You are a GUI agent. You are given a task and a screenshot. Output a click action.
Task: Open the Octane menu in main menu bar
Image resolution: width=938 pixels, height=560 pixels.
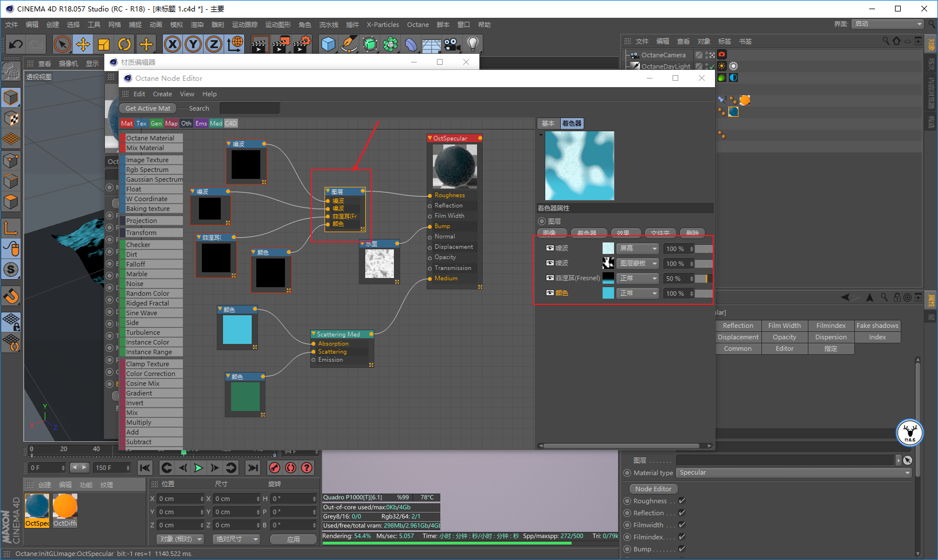click(418, 25)
